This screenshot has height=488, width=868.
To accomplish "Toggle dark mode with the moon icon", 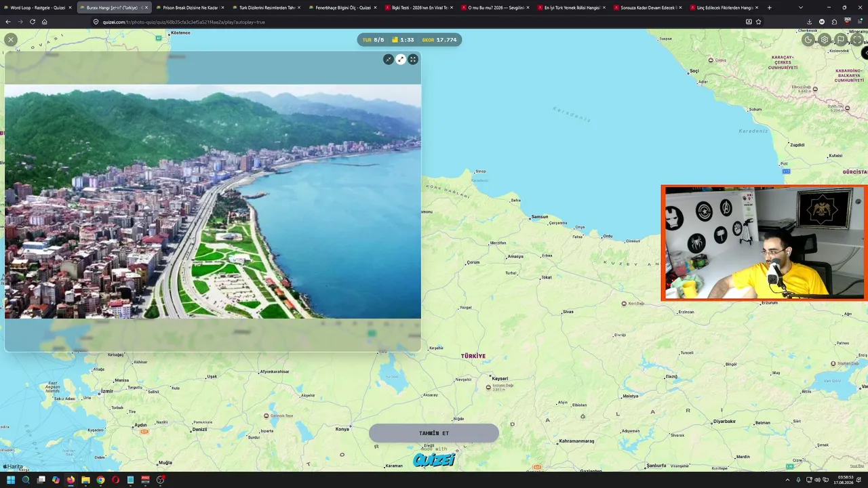I will click(x=808, y=39).
